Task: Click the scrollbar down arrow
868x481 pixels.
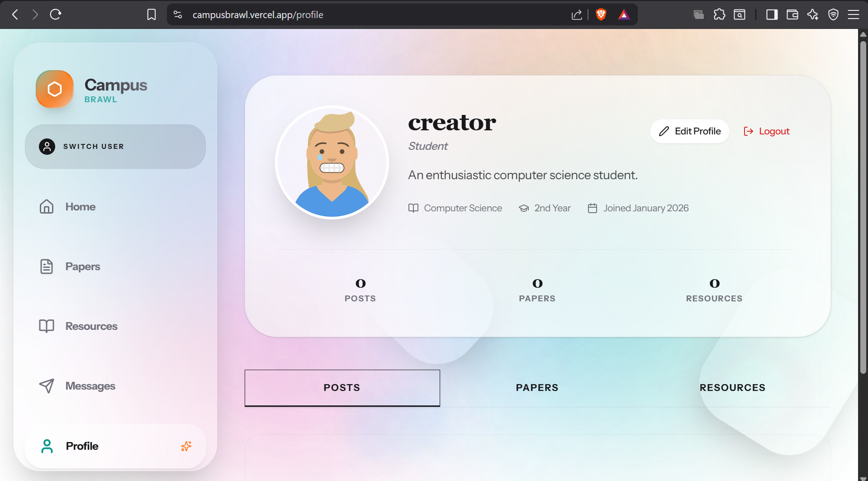Action: (x=863, y=478)
